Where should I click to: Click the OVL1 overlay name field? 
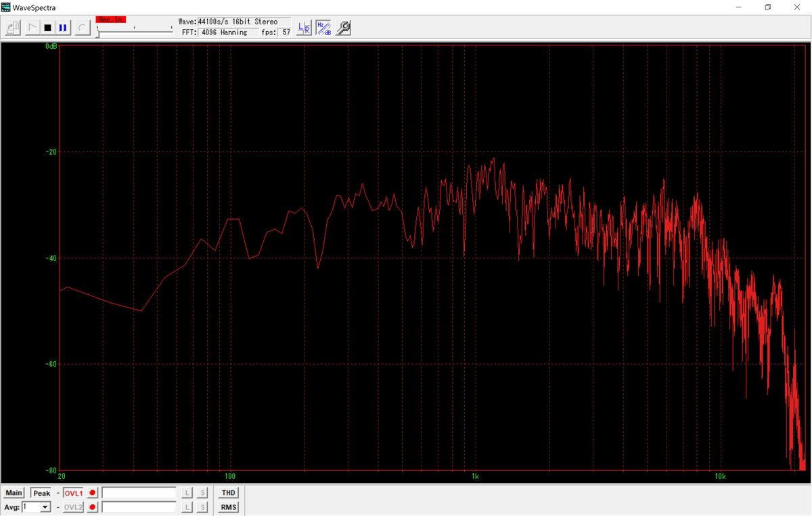[139, 493]
